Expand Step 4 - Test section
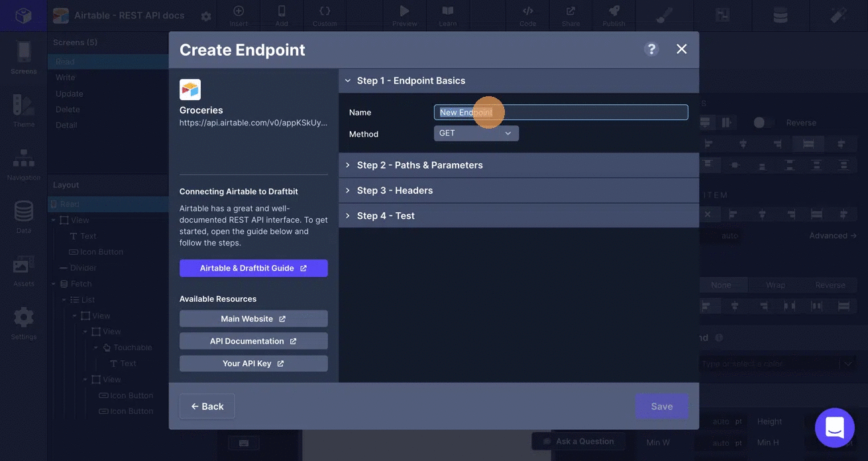 (519, 216)
